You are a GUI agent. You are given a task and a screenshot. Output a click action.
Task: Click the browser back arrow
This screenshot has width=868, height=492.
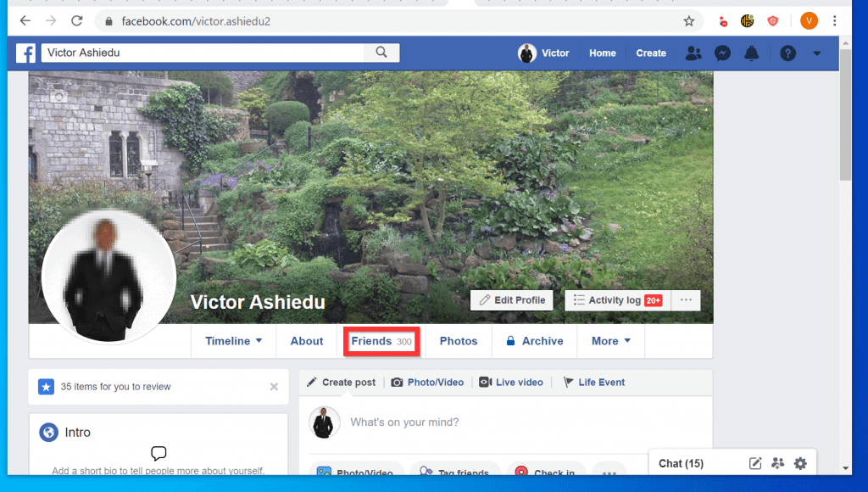25,21
